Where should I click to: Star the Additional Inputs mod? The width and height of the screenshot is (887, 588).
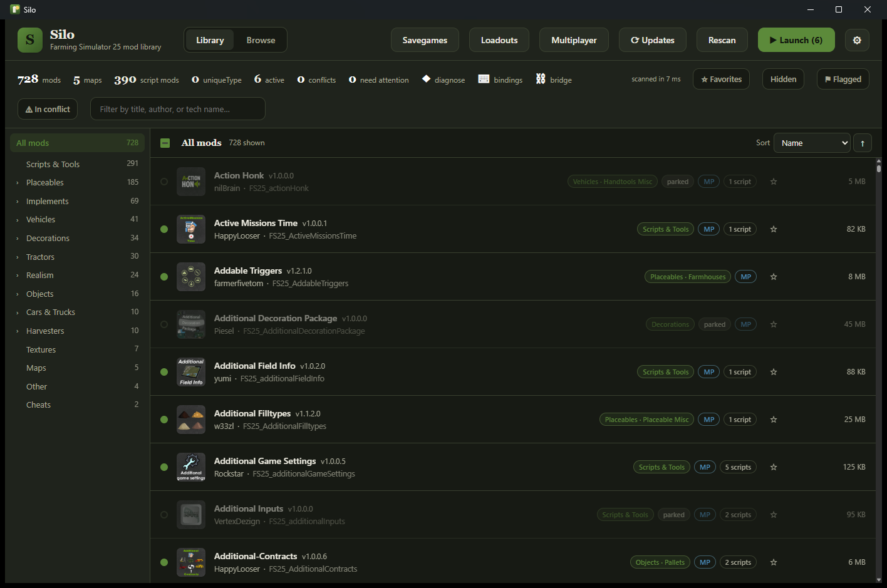[774, 515]
